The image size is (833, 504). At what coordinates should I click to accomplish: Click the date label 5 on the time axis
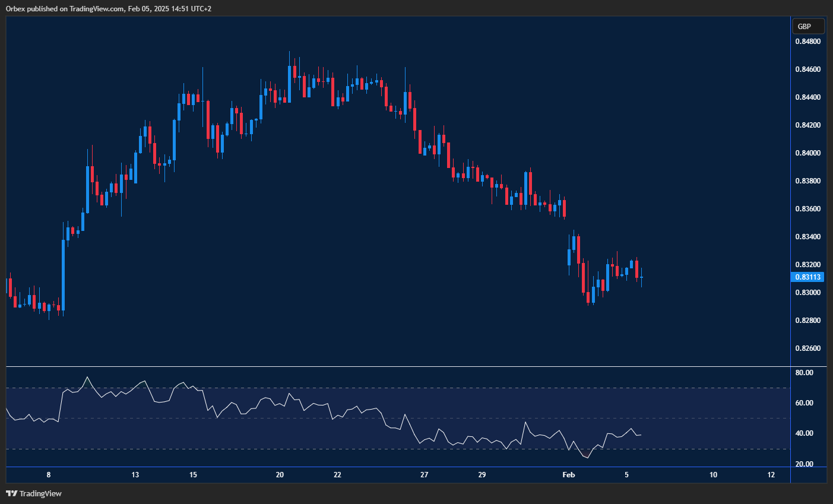626,475
